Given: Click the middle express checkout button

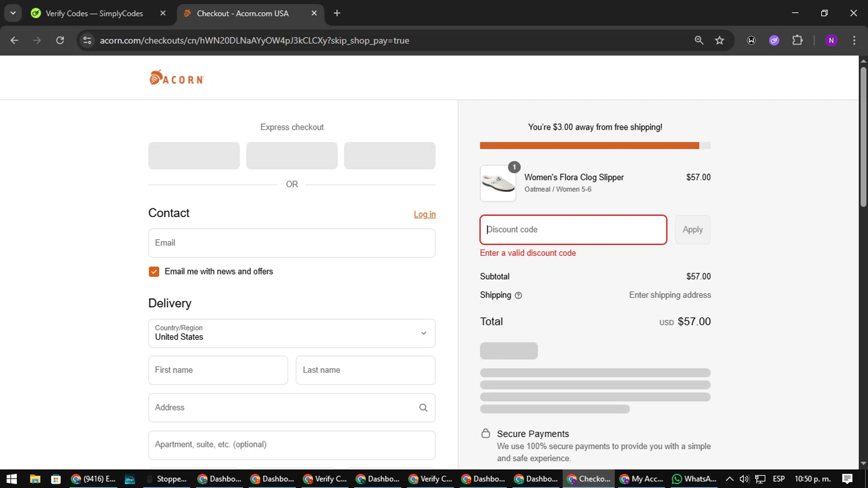Looking at the screenshot, I should (292, 156).
